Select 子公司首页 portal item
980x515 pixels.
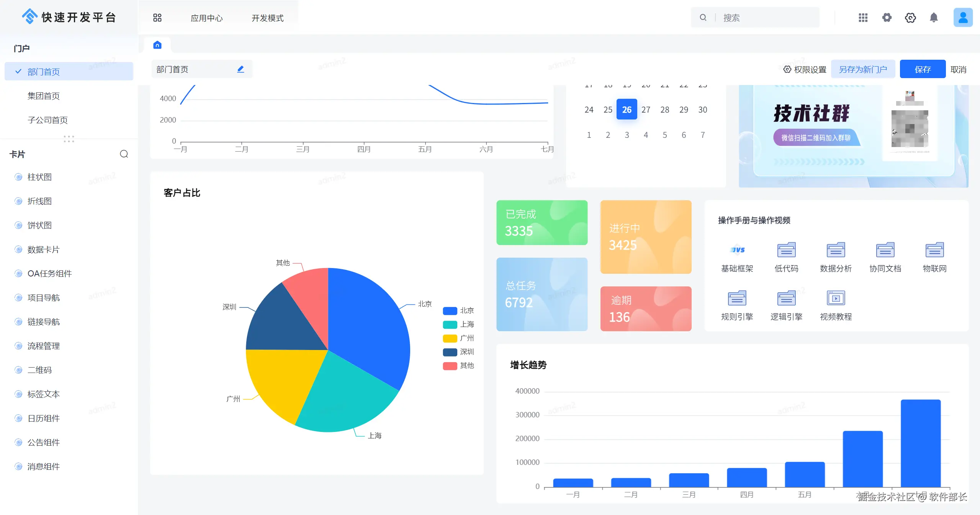[x=47, y=120]
